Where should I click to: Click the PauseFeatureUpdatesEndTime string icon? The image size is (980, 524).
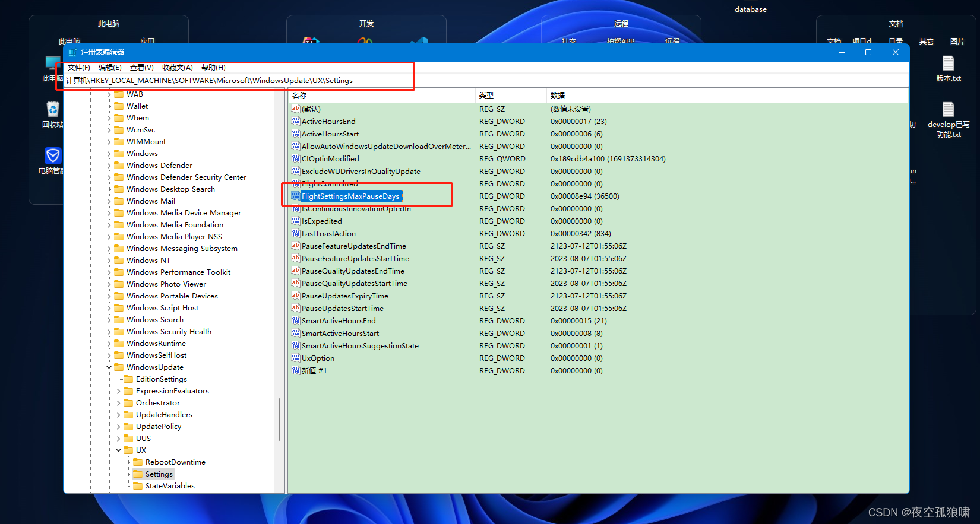(295, 246)
